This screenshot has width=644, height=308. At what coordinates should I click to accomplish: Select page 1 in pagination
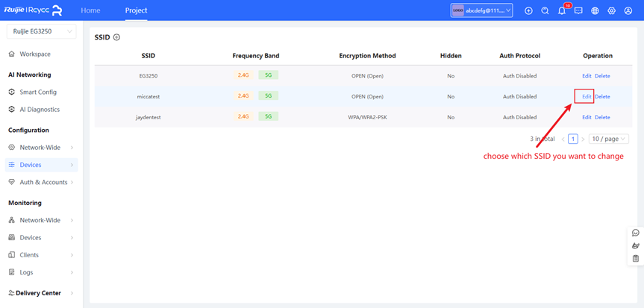click(573, 139)
